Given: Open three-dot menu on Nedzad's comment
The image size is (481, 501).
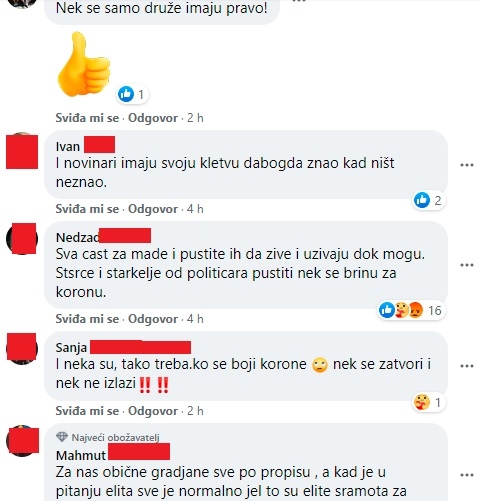Looking at the screenshot, I should (x=467, y=265).
